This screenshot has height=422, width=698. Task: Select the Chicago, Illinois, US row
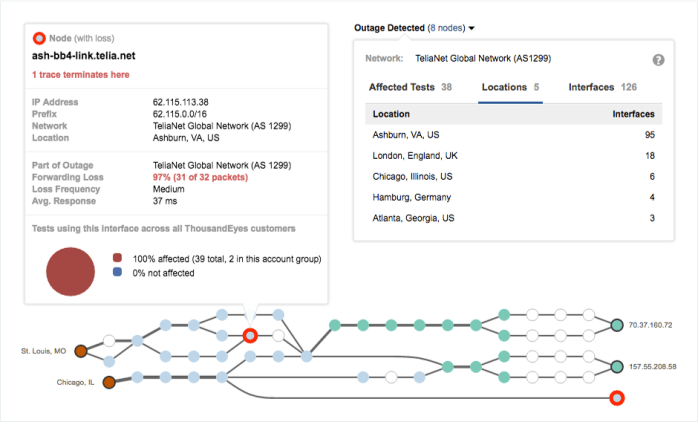[x=514, y=177]
